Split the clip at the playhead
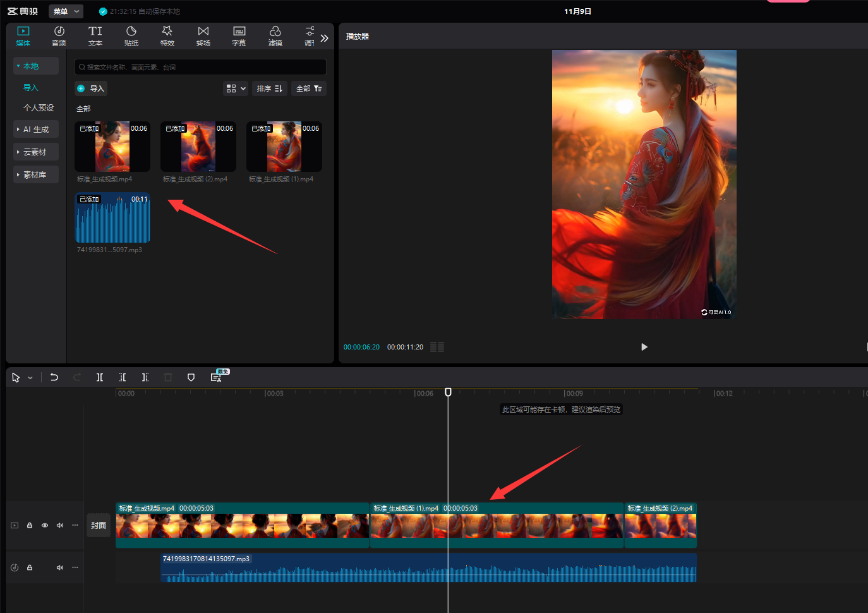 tap(100, 377)
